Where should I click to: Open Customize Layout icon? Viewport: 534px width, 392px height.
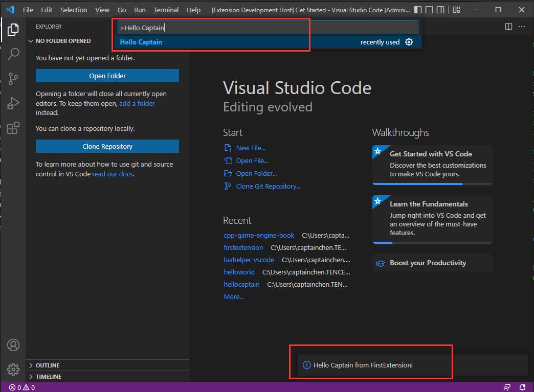click(456, 10)
